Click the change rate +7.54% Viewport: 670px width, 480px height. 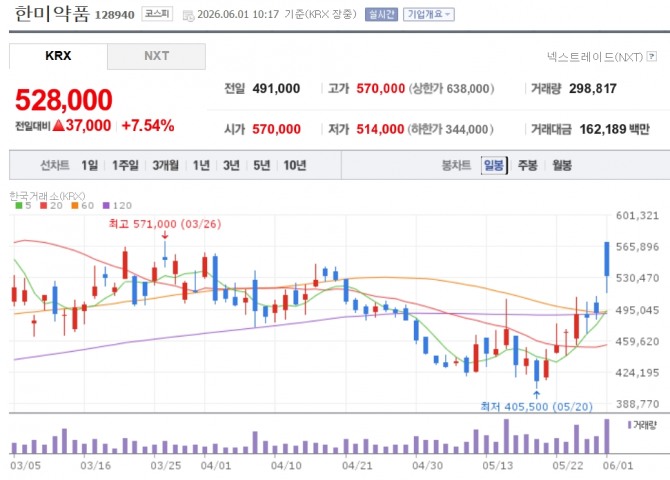click(148, 126)
